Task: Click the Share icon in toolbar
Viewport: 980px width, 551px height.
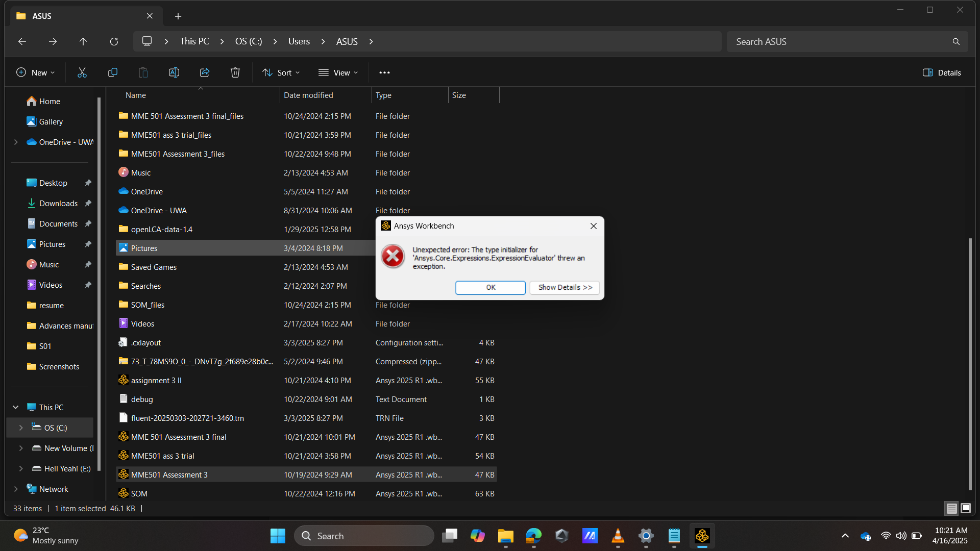Action: click(x=205, y=72)
